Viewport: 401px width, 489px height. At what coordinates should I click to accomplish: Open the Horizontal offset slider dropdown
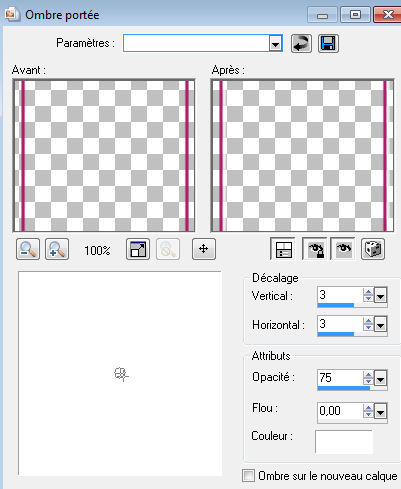pos(380,324)
